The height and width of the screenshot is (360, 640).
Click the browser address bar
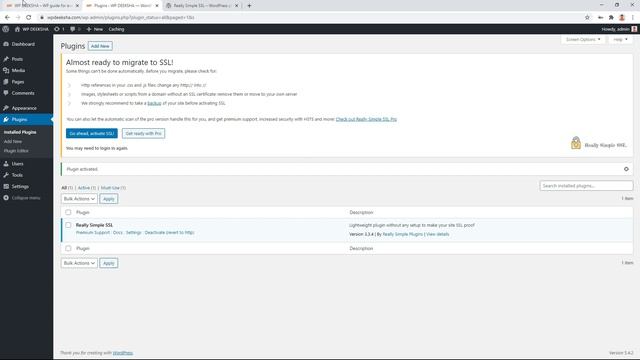pyautogui.click(x=310, y=18)
